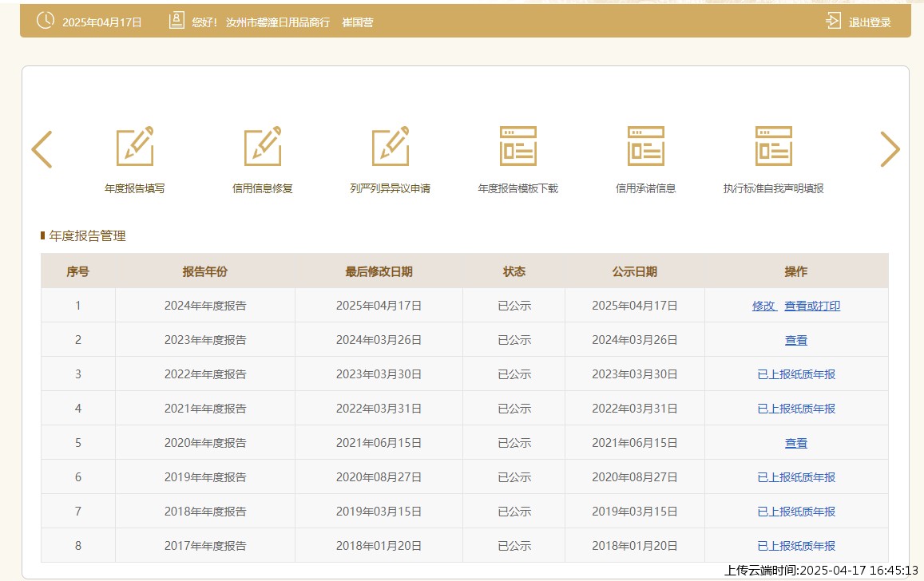The width and height of the screenshot is (924, 581).
Task: Select the 2024年年度报告 cell
Action: [x=205, y=306]
